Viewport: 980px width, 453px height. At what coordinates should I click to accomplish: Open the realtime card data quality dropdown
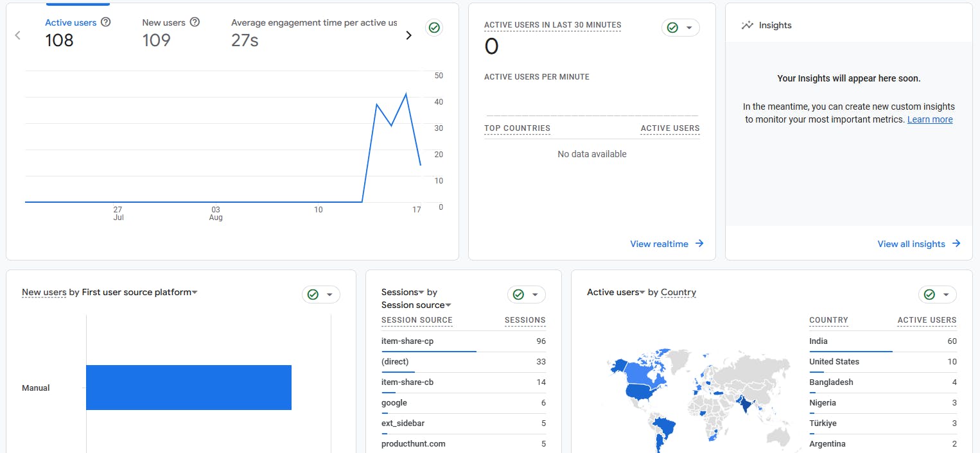[681, 28]
